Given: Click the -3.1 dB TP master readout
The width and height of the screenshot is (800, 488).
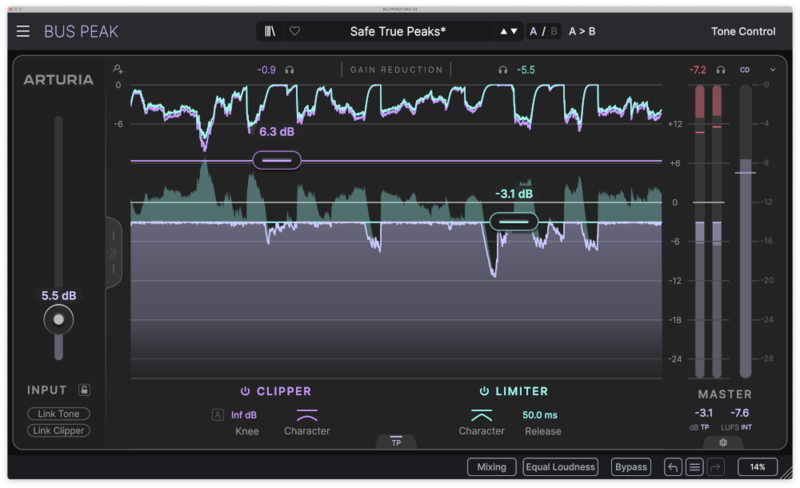Looking at the screenshot, I should (x=704, y=412).
